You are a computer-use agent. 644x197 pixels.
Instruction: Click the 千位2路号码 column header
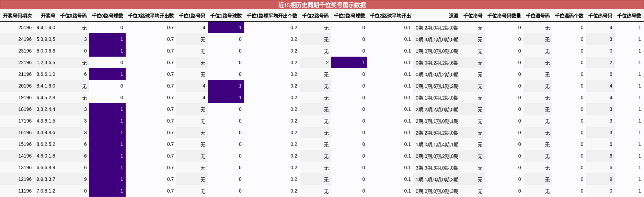315,16
